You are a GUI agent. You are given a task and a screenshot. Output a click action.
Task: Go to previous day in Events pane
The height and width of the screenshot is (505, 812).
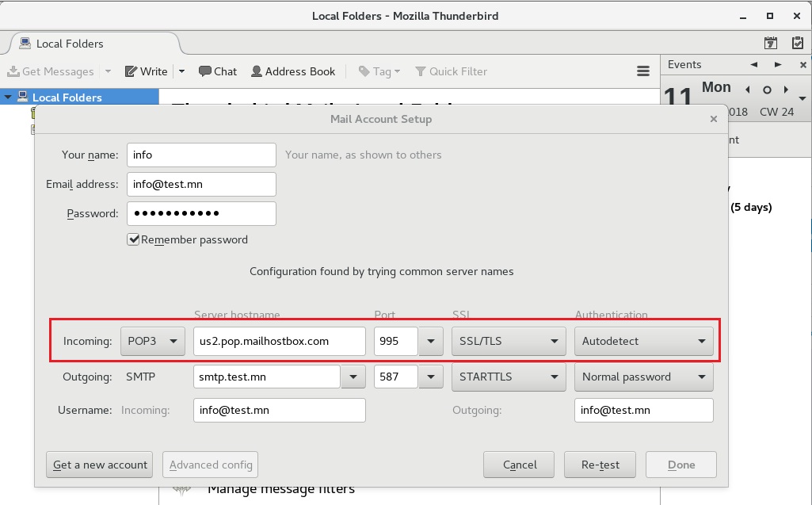(748, 90)
